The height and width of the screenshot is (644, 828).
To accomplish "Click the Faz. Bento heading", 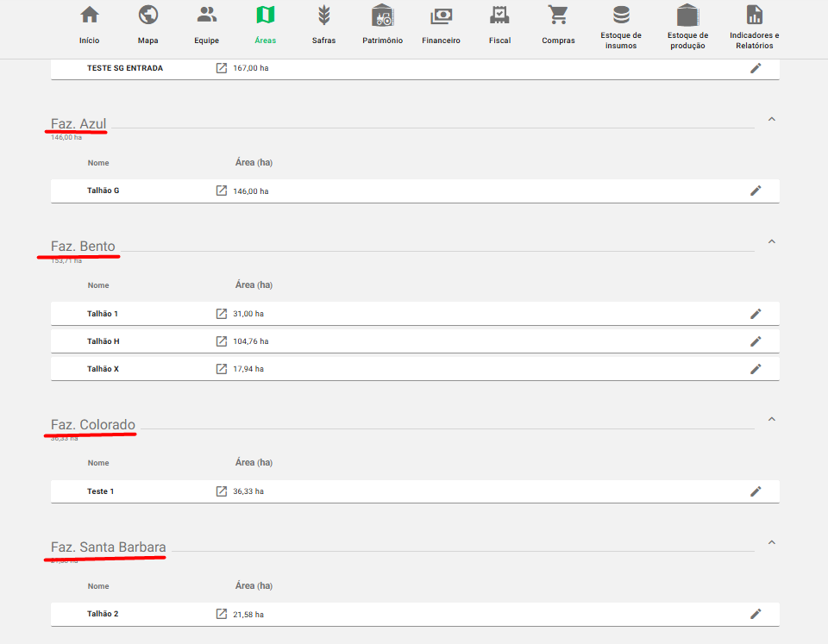I will [83, 247].
